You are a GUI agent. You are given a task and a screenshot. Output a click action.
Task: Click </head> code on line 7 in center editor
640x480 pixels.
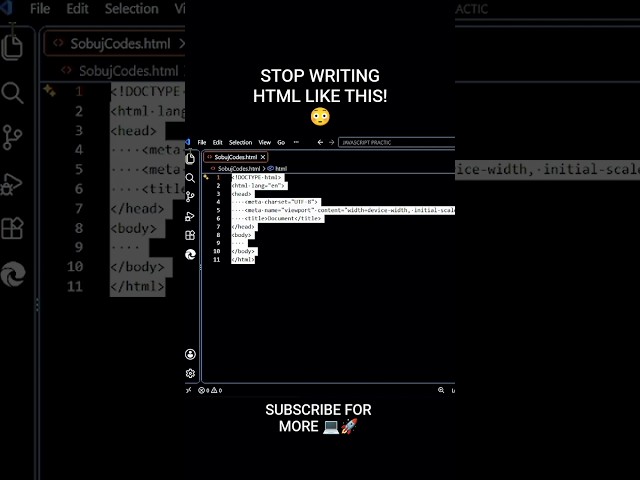[x=243, y=227]
